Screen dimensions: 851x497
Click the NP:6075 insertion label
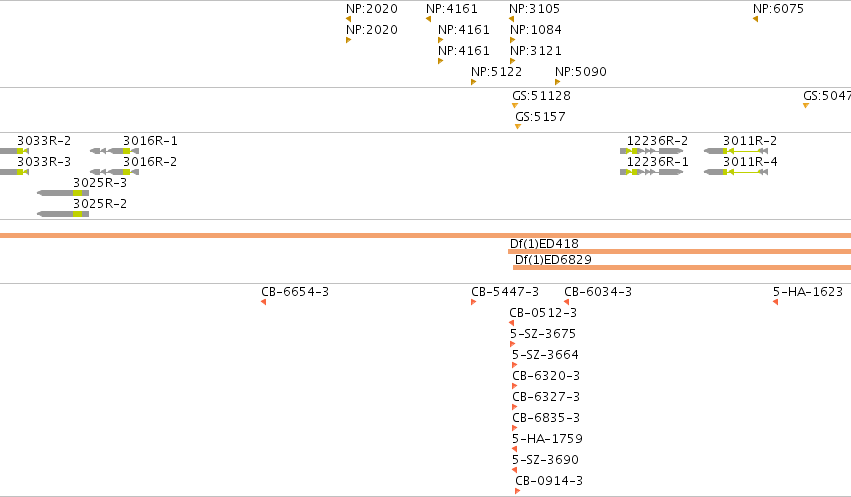[x=778, y=9]
